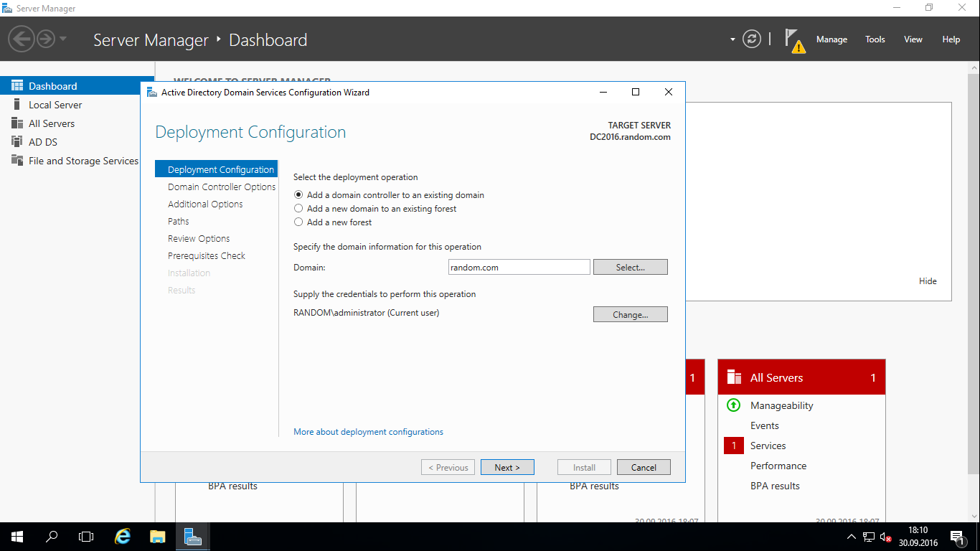Viewport: 980px width, 551px height.
Task: Click the Back navigation arrow in Server Manager
Action: coord(22,38)
